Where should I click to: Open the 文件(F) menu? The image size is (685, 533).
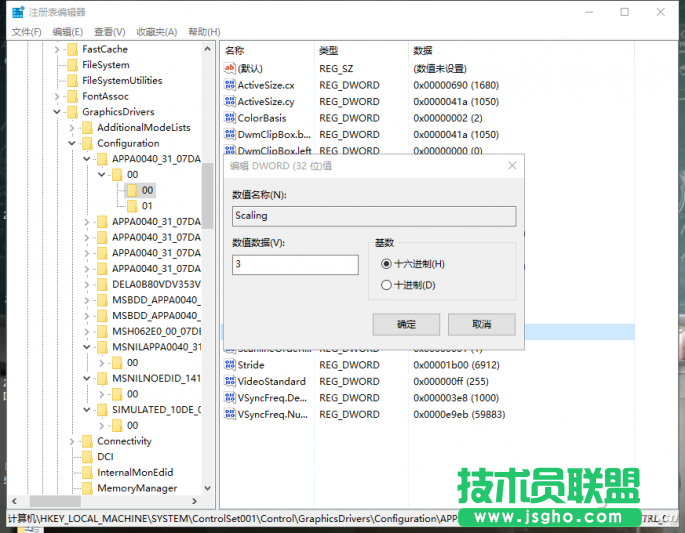(26, 32)
